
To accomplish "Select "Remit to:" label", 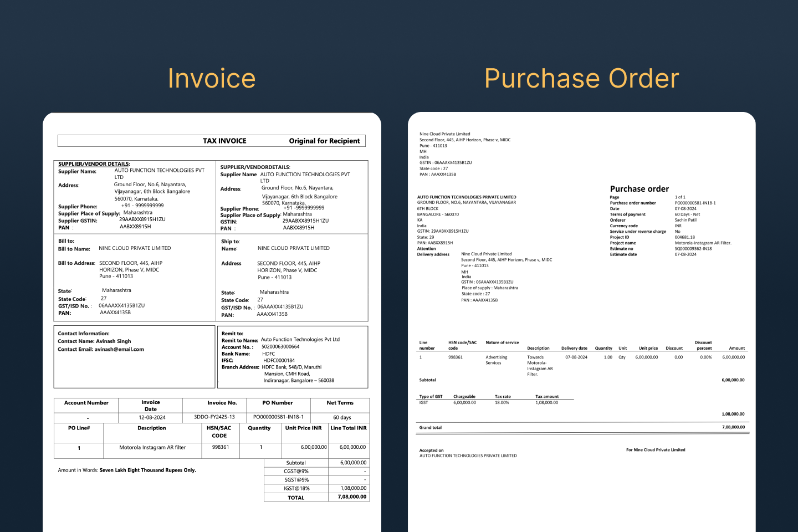I will point(232,334).
